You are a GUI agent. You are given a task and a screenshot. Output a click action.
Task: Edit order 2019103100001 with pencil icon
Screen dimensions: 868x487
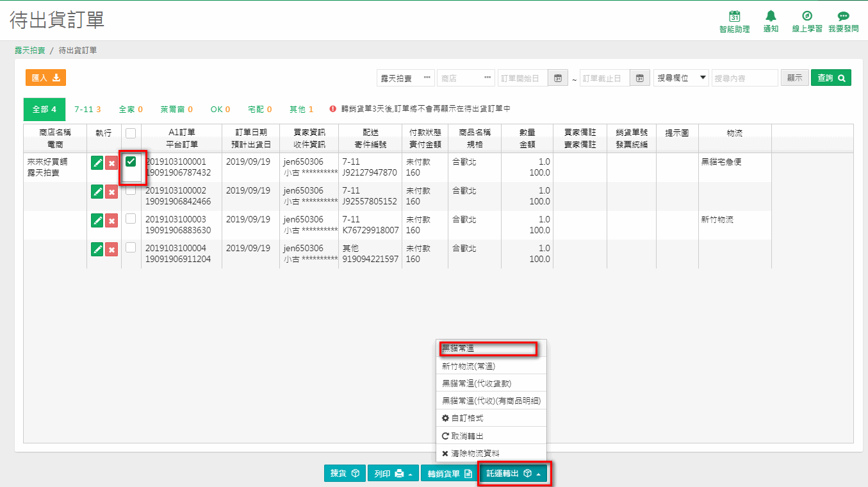[97, 163]
